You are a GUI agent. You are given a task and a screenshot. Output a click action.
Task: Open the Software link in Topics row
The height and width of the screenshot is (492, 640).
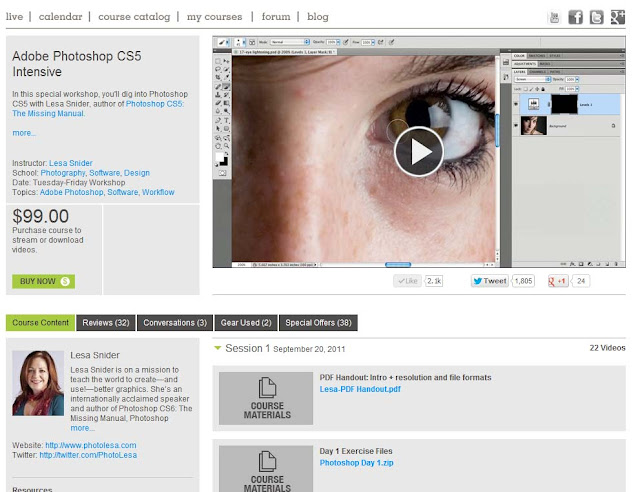[122, 192]
